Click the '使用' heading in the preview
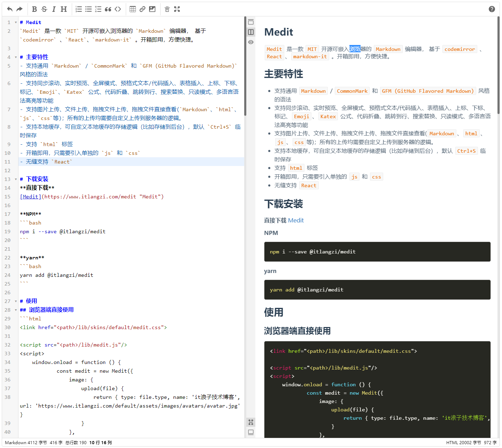 coord(274,312)
